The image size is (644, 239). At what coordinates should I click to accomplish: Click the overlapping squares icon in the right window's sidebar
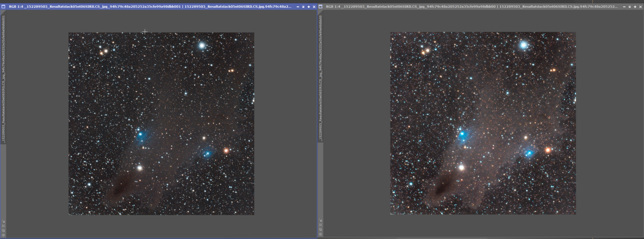point(320,230)
